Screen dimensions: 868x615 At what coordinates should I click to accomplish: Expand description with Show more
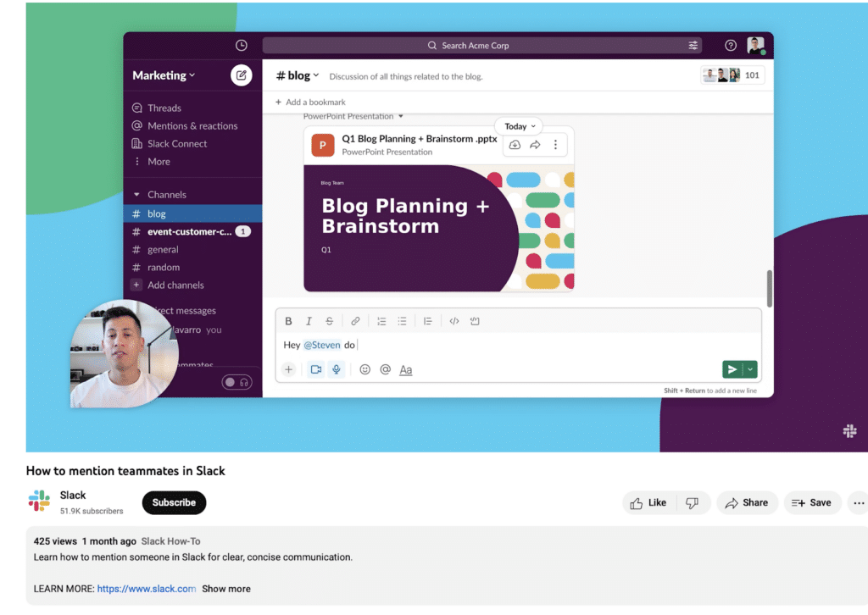click(225, 589)
